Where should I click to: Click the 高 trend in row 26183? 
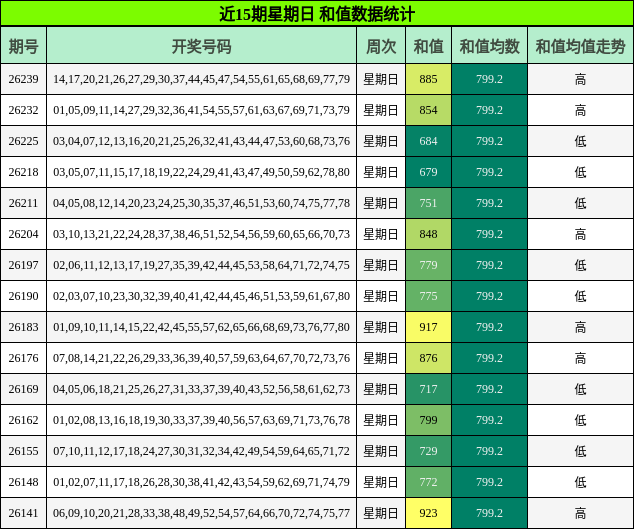pos(580,327)
